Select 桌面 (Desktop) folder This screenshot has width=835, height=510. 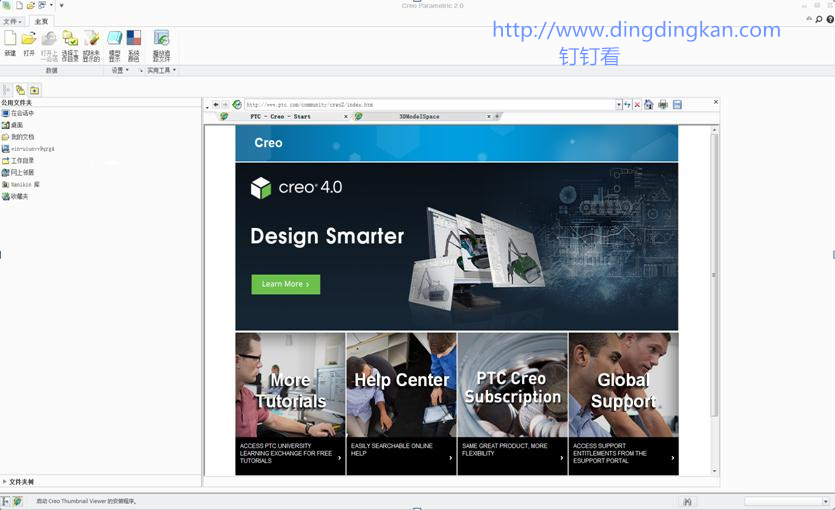12,125
